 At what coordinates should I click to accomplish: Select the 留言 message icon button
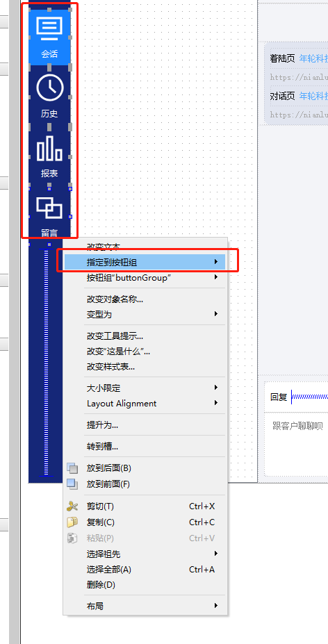tap(49, 215)
